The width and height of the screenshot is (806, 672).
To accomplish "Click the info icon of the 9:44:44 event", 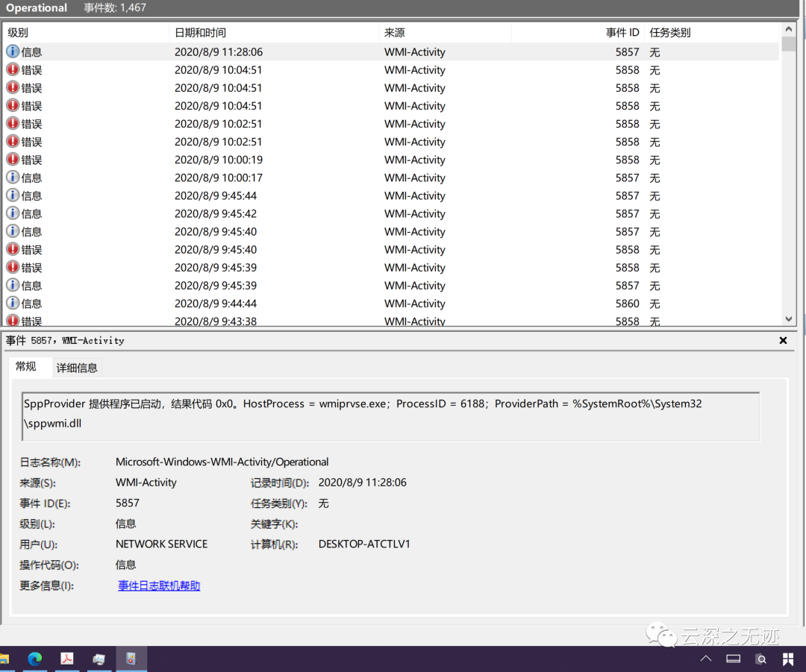I will [x=13, y=303].
